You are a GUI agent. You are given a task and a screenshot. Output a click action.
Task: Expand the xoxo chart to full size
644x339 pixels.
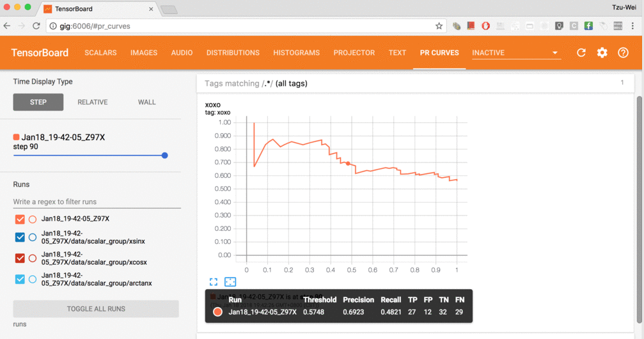tap(214, 282)
